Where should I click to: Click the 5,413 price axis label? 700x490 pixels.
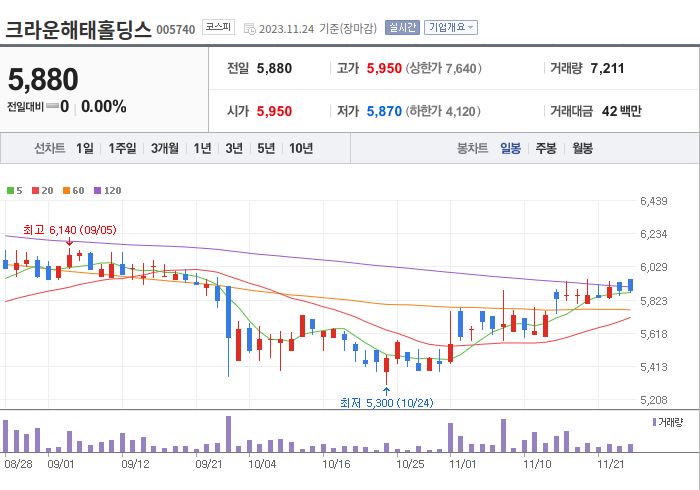(x=654, y=367)
